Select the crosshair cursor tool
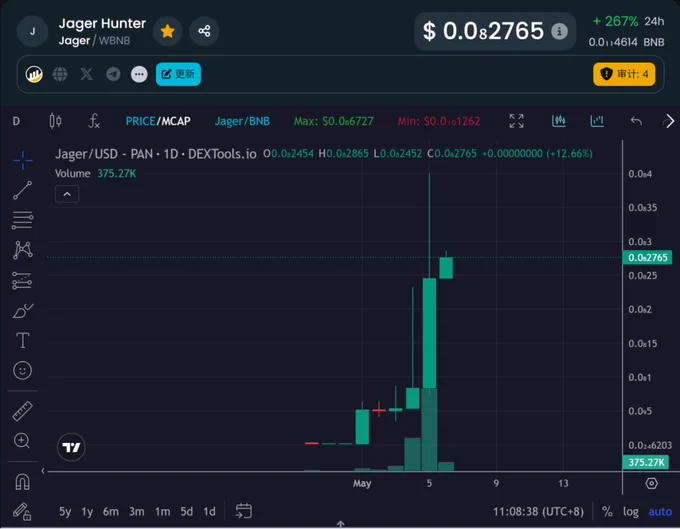This screenshot has width=680, height=529. tap(23, 161)
